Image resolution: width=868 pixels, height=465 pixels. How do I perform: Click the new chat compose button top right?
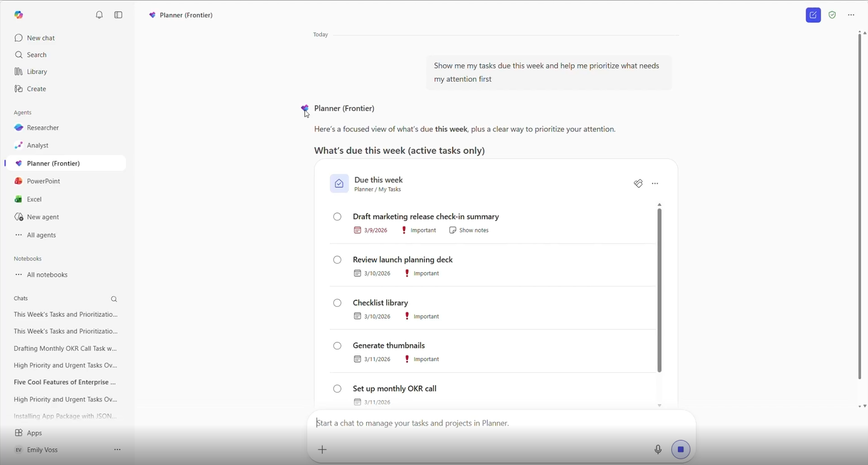click(813, 15)
